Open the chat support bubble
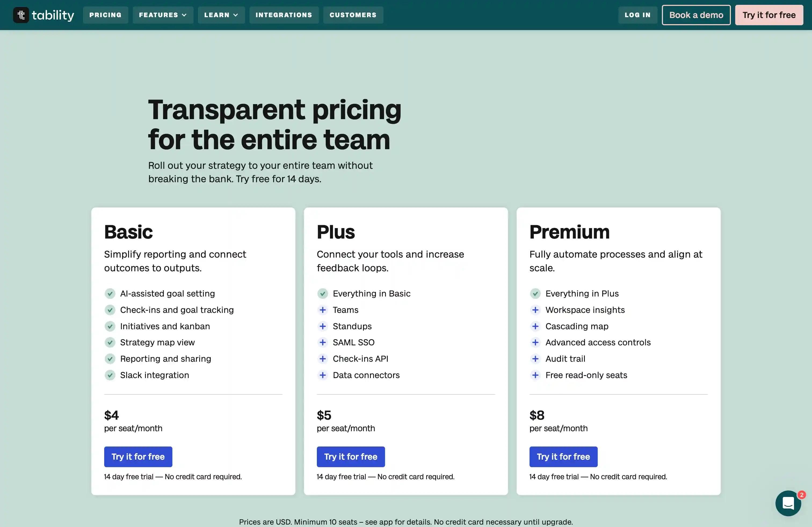 click(788, 503)
